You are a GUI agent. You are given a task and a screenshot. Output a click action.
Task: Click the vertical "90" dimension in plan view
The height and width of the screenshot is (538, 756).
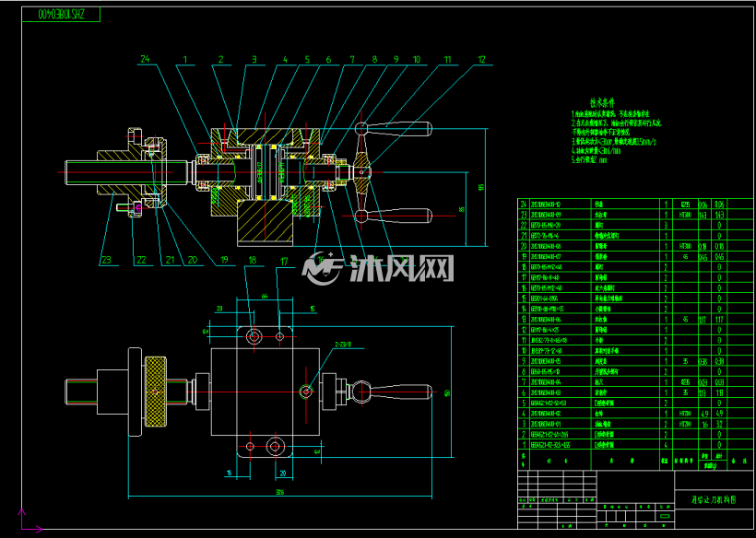(447, 392)
